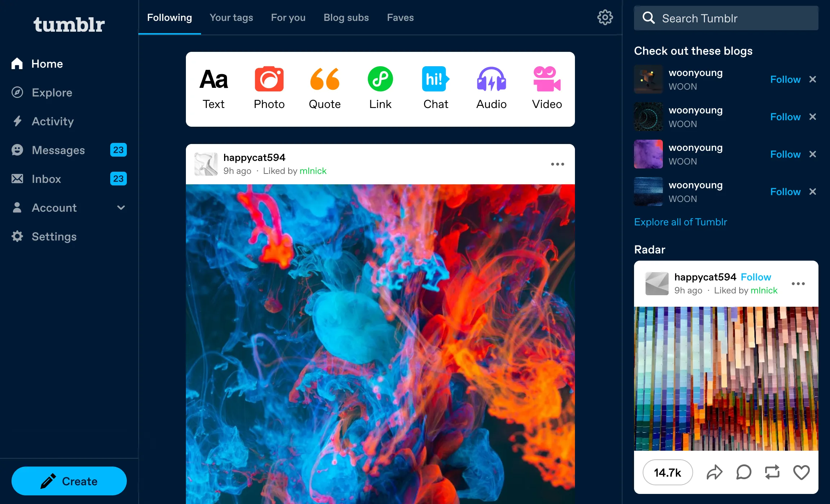The width and height of the screenshot is (830, 504).
Task: Open Radar post three-dots options menu
Action: pos(798,284)
